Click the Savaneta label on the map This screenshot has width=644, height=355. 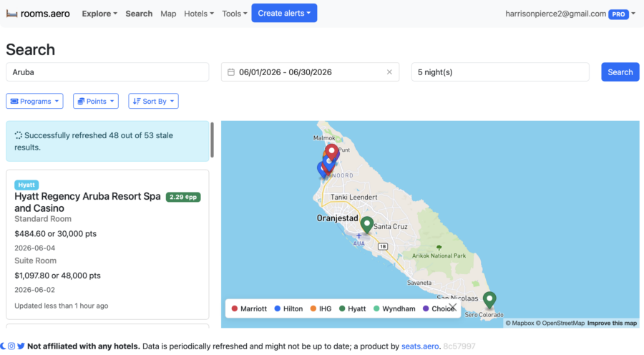[419, 283]
